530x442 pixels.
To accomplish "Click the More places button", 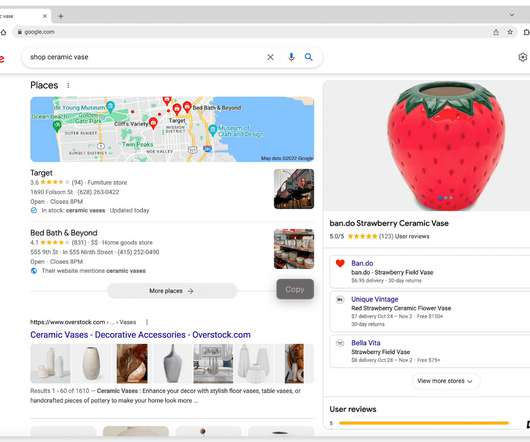I will click(x=172, y=291).
